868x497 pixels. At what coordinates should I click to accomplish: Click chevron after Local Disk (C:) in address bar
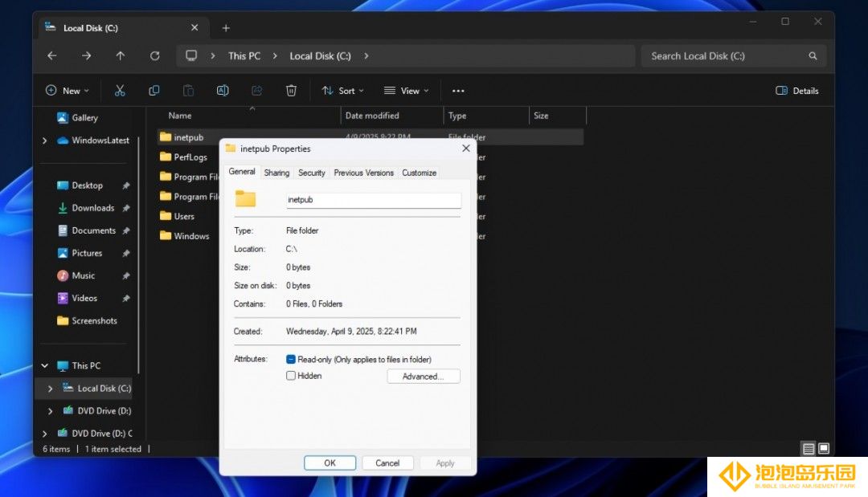(366, 56)
